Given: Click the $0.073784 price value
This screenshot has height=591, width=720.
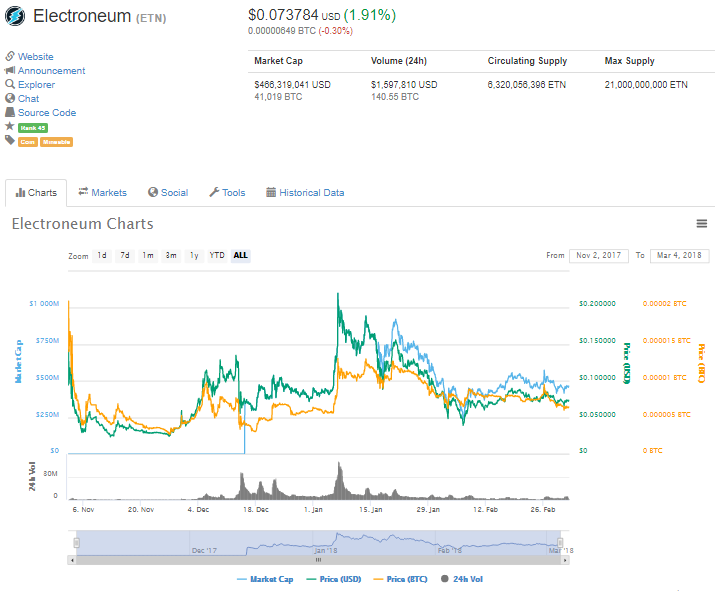Looking at the screenshot, I should [283, 15].
